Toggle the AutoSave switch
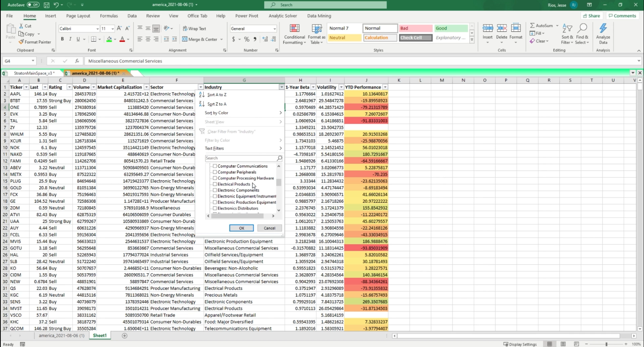The width and height of the screenshot is (644, 347). tap(33, 5)
